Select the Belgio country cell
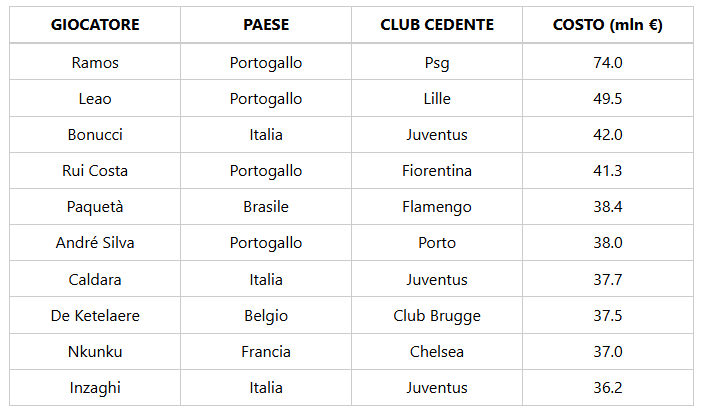Image resolution: width=707 pixels, height=415 pixels. click(x=266, y=315)
